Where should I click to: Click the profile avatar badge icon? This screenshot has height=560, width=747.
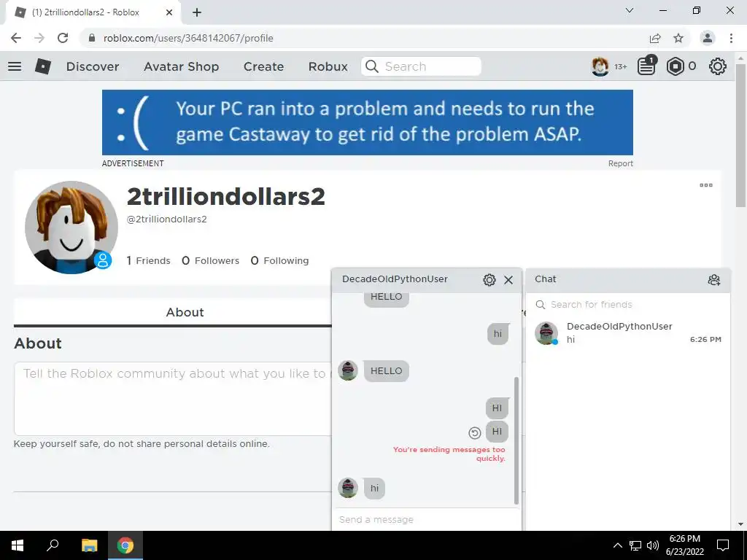(103, 260)
